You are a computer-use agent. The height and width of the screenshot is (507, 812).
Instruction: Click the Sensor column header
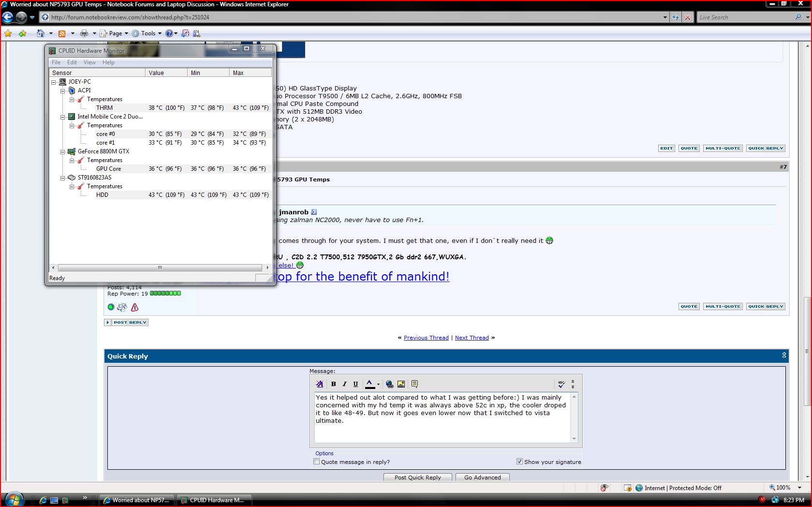pos(97,73)
